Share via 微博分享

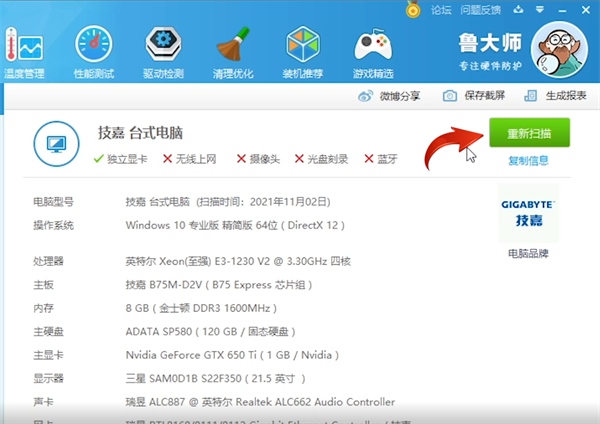[388, 96]
